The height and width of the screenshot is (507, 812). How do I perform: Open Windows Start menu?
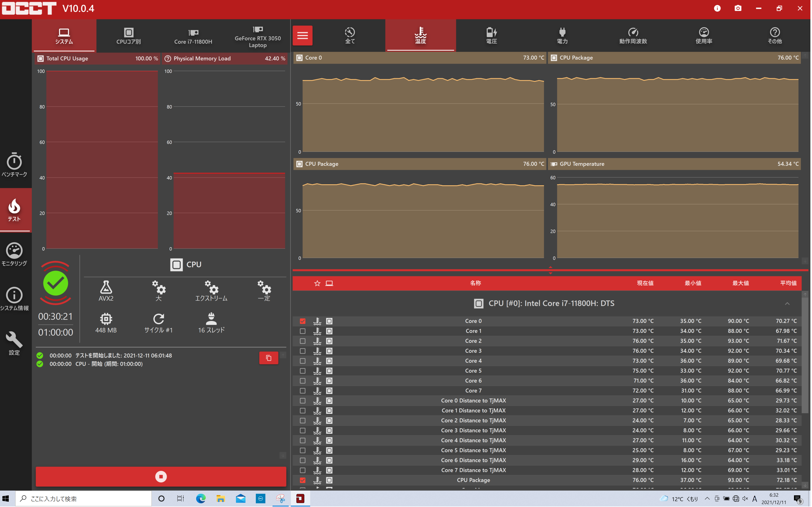(6, 499)
